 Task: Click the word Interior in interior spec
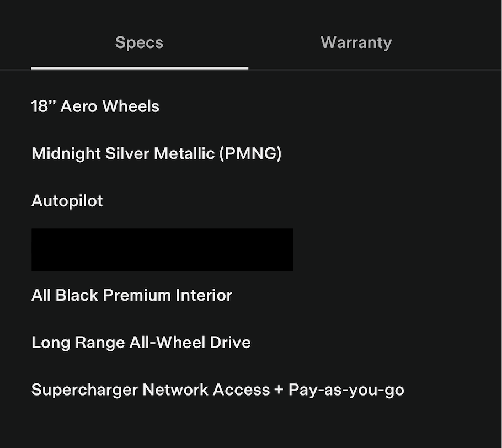tap(204, 295)
